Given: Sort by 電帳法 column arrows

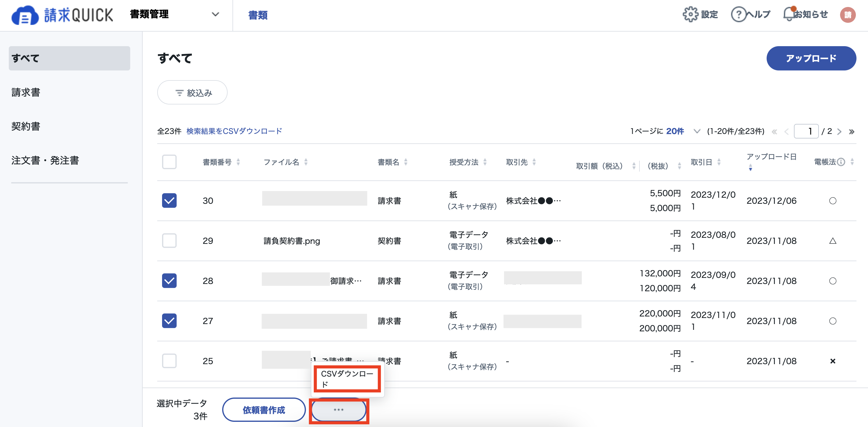Looking at the screenshot, I should (852, 162).
